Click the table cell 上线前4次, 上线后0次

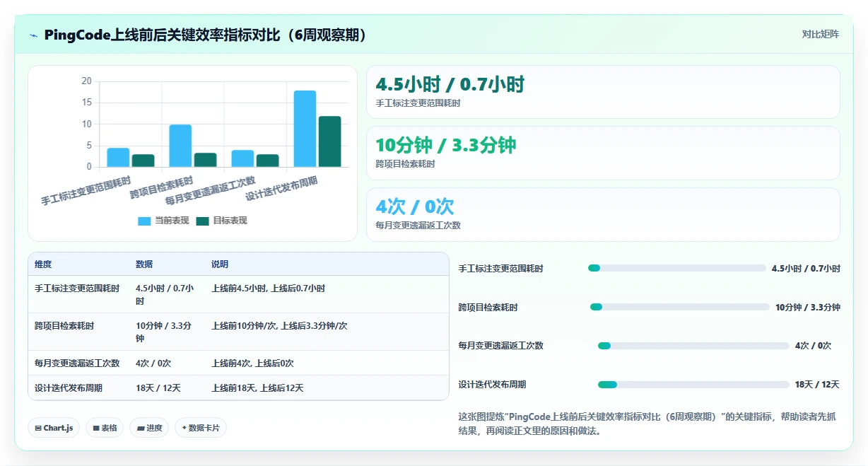pyautogui.click(x=252, y=363)
